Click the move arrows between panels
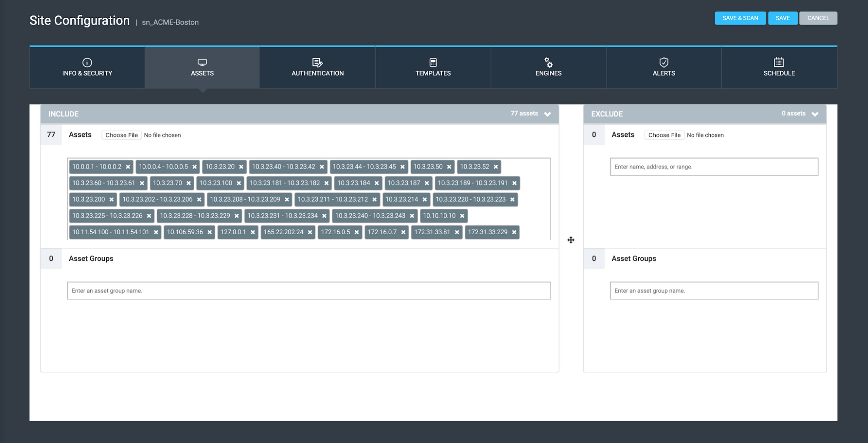 point(571,240)
